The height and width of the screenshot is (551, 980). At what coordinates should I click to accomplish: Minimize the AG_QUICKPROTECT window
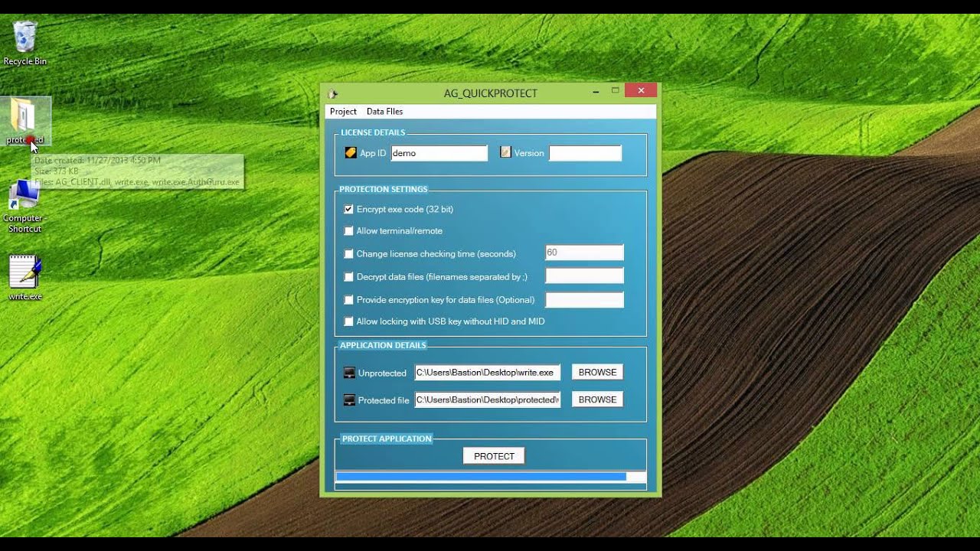595,91
